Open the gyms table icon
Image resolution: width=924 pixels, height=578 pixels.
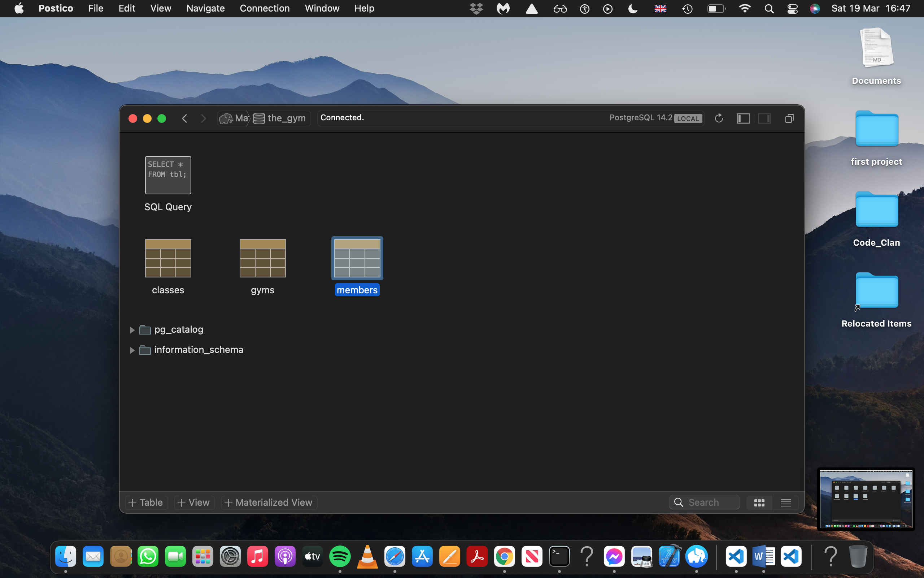[x=263, y=258]
